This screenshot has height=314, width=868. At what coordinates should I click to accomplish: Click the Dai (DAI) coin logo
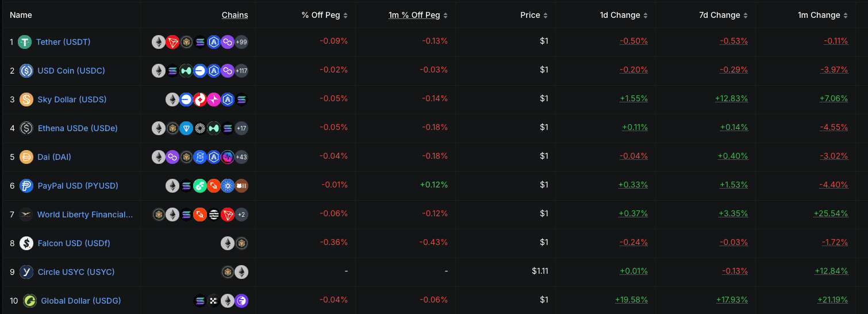coord(26,157)
